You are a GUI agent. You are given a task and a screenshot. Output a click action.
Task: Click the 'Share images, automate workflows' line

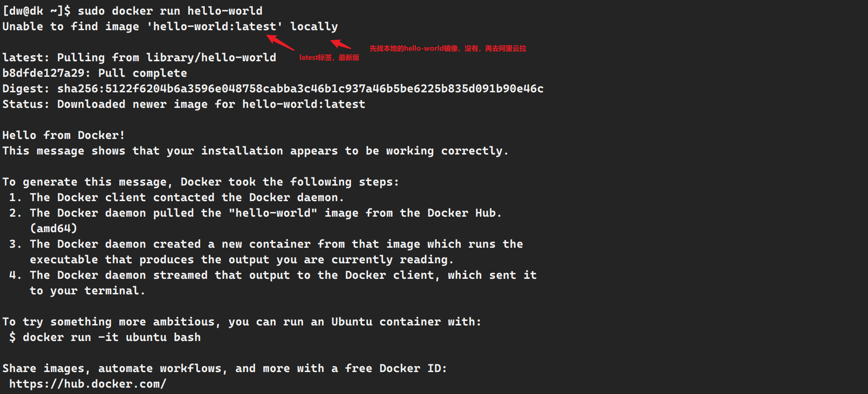[x=225, y=368]
